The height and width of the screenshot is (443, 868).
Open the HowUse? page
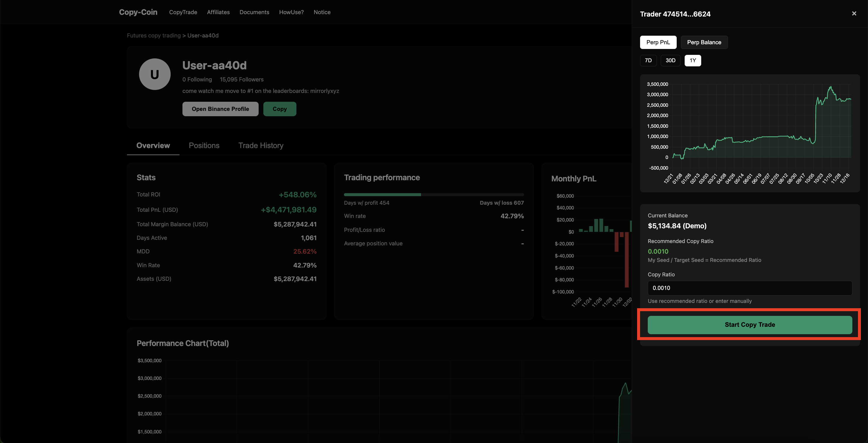point(291,12)
